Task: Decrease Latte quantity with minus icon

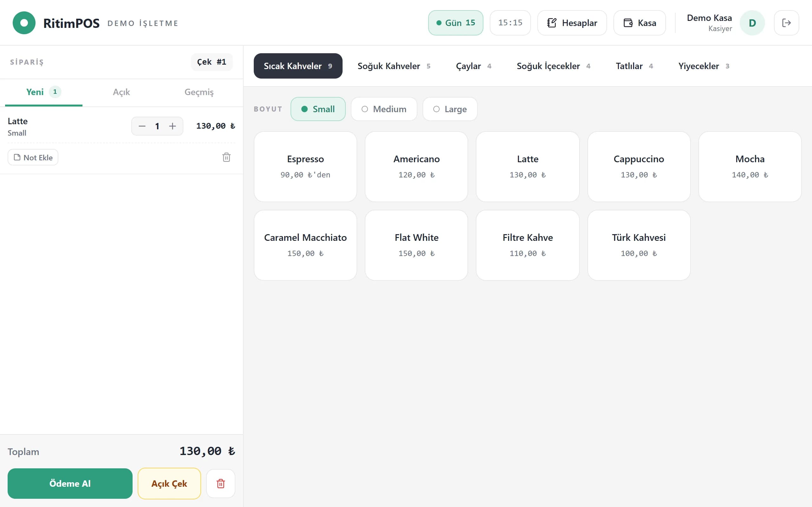Action: tap(142, 126)
